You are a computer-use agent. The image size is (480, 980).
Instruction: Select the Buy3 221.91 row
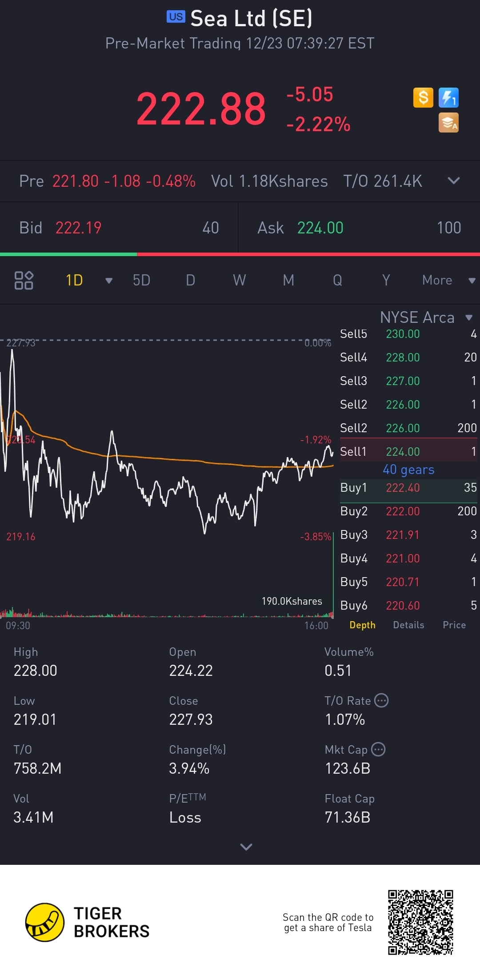[x=408, y=535]
